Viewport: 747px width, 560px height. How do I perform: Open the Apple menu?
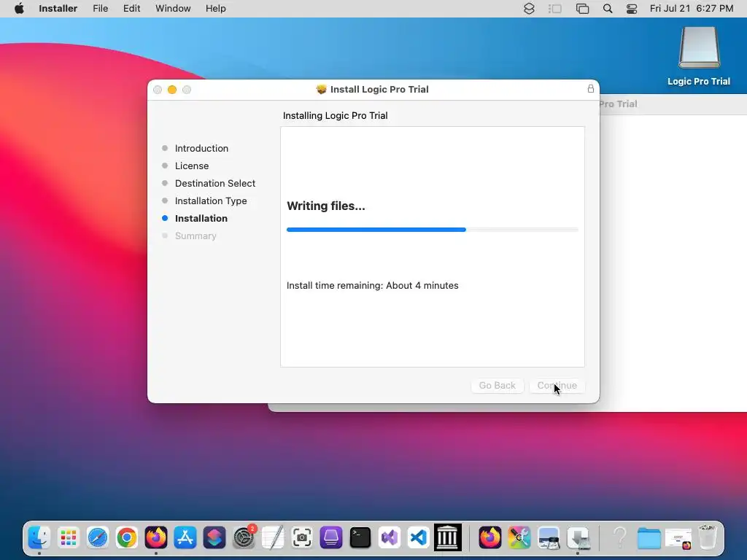tap(19, 9)
